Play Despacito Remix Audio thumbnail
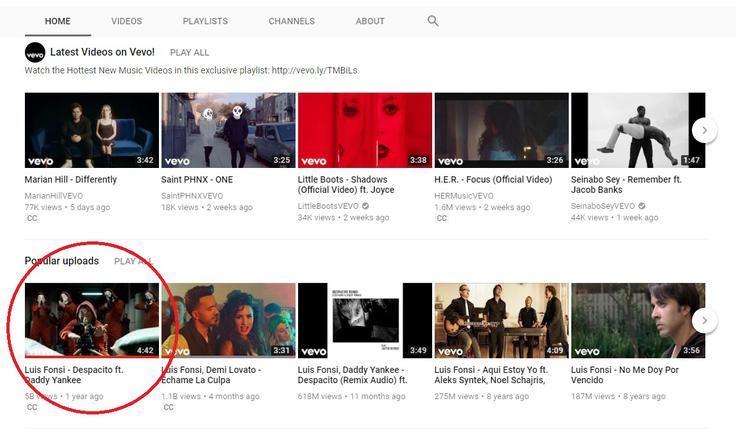The width and height of the screenshot is (736, 440). (x=365, y=320)
